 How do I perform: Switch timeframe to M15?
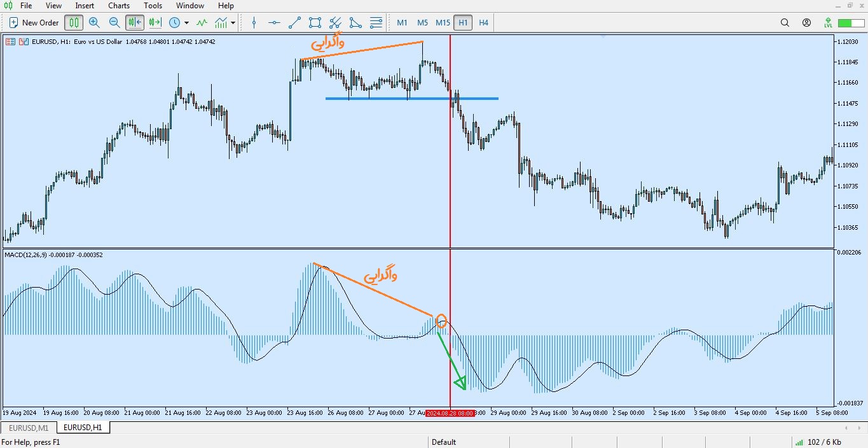pyautogui.click(x=443, y=23)
